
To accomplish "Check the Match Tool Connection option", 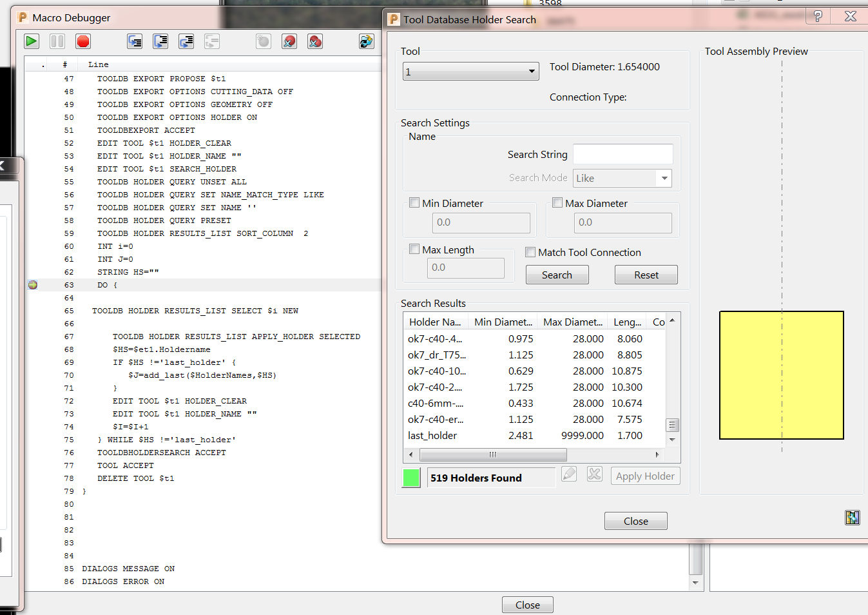I will point(530,251).
